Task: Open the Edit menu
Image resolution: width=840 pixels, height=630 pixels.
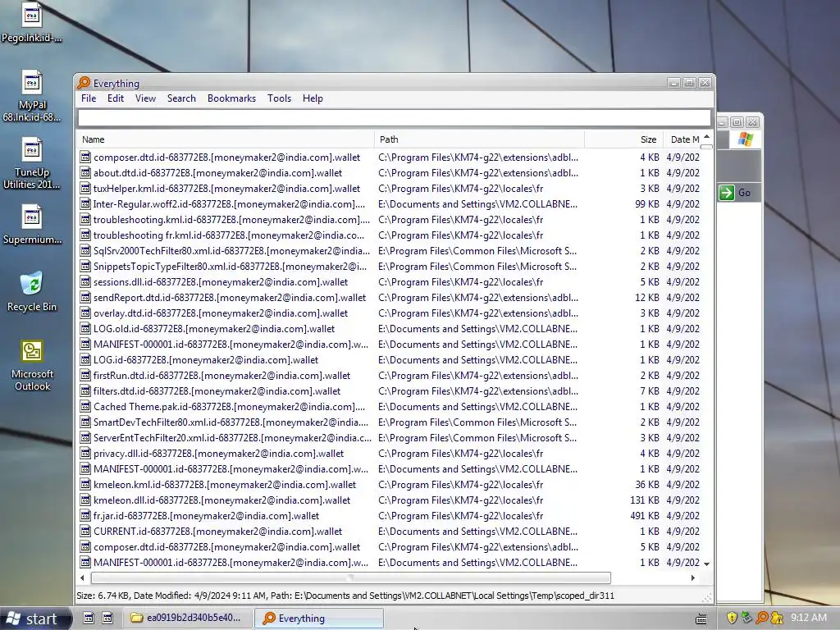Action: 115,98
